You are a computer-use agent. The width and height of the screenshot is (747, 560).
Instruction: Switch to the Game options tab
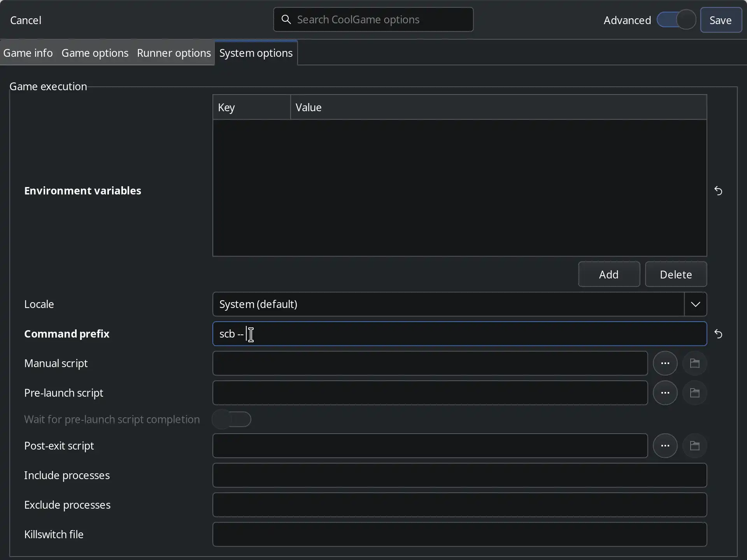tap(95, 53)
